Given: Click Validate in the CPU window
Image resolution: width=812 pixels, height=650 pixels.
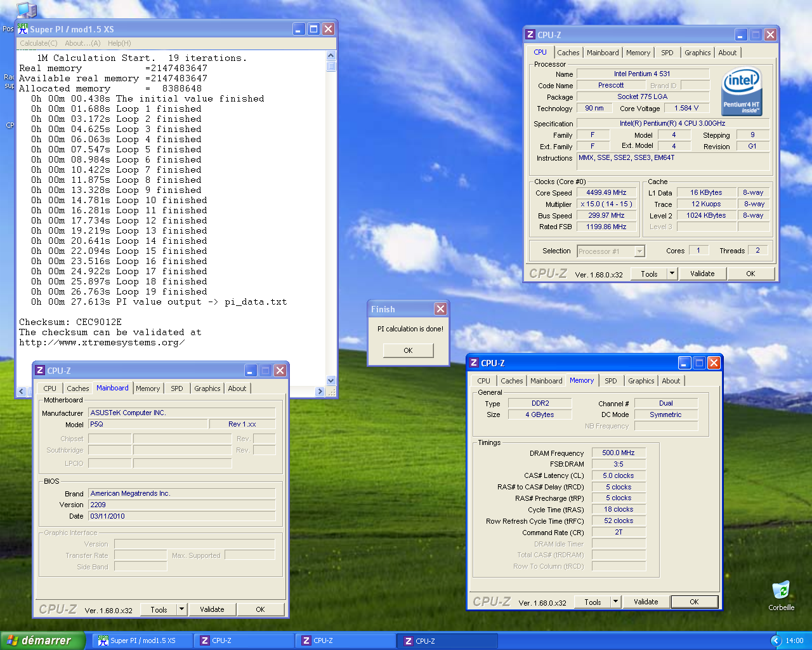Looking at the screenshot, I should 702,274.
